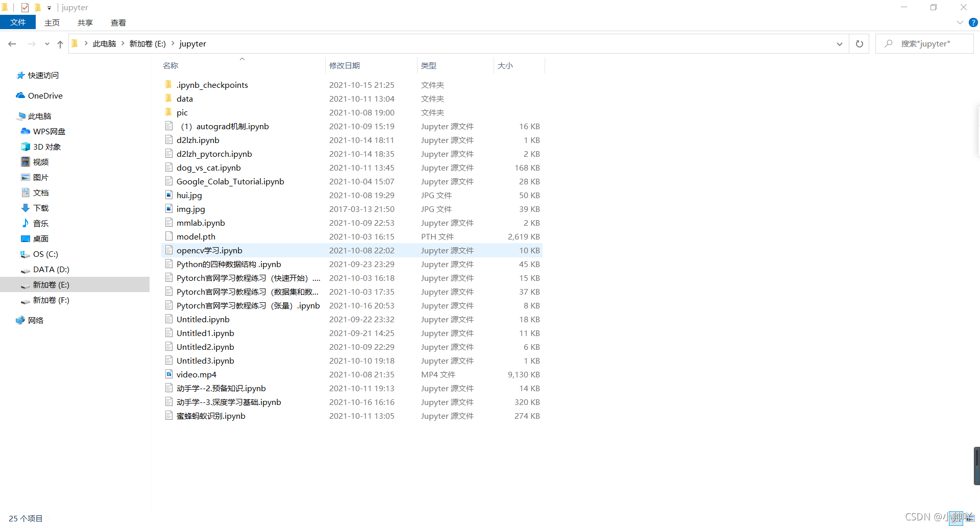
Task: Click the 文档 document icon
Action: 26,193
